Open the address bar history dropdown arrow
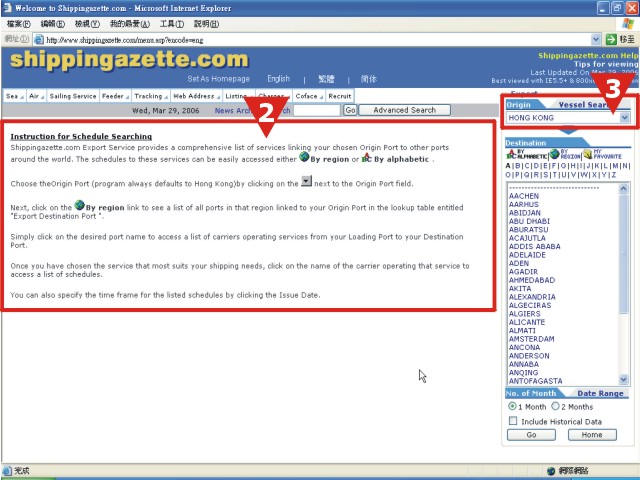The width and height of the screenshot is (640, 480). (x=596, y=40)
